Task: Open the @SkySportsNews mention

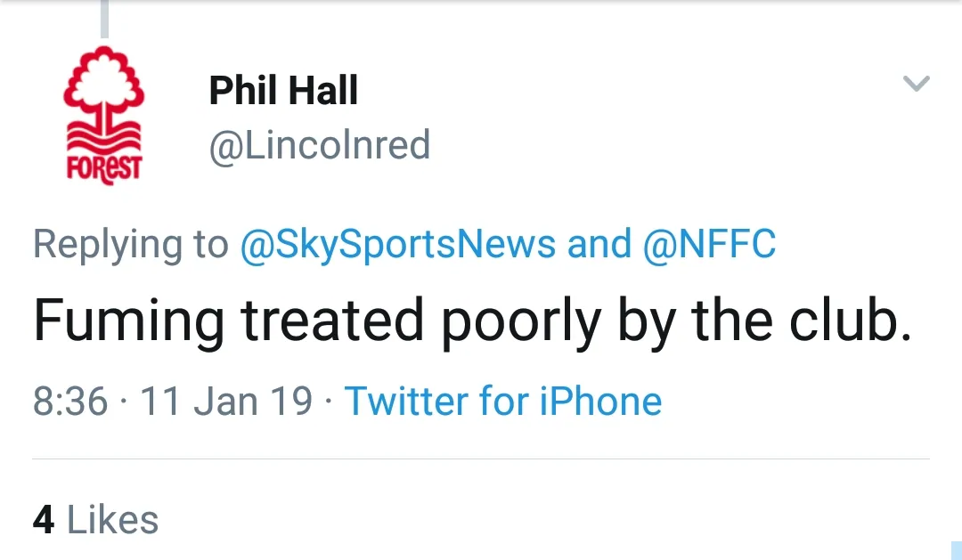Action: click(397, 245)
